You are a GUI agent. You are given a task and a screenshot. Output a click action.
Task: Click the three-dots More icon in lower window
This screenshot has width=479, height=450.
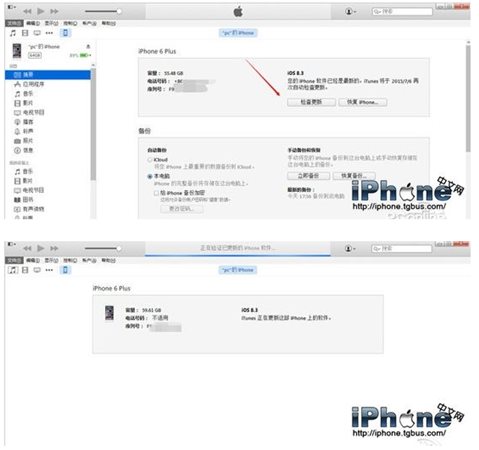(x=49, y=270)
